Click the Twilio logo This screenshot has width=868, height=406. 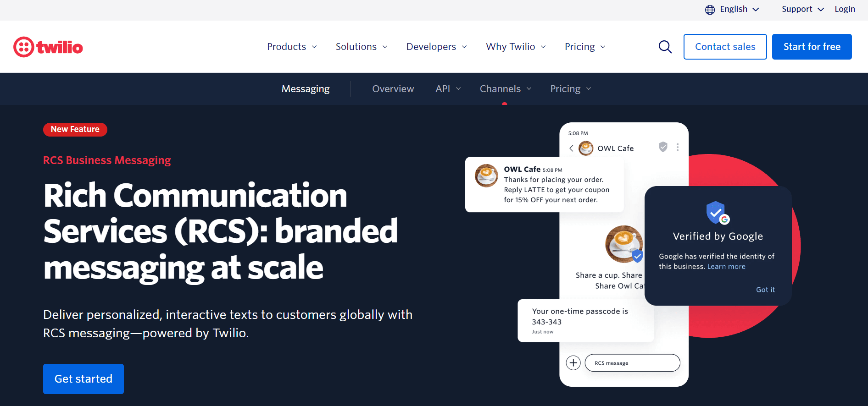[48, 47]
